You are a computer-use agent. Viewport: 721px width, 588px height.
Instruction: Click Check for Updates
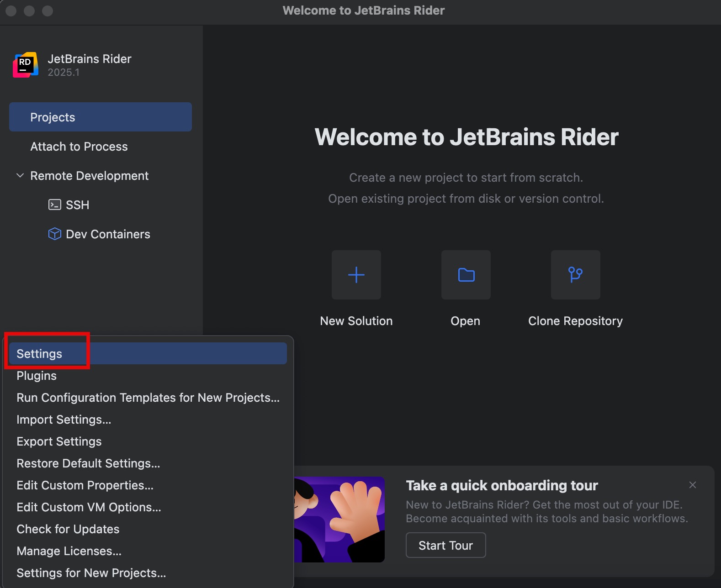68,529
